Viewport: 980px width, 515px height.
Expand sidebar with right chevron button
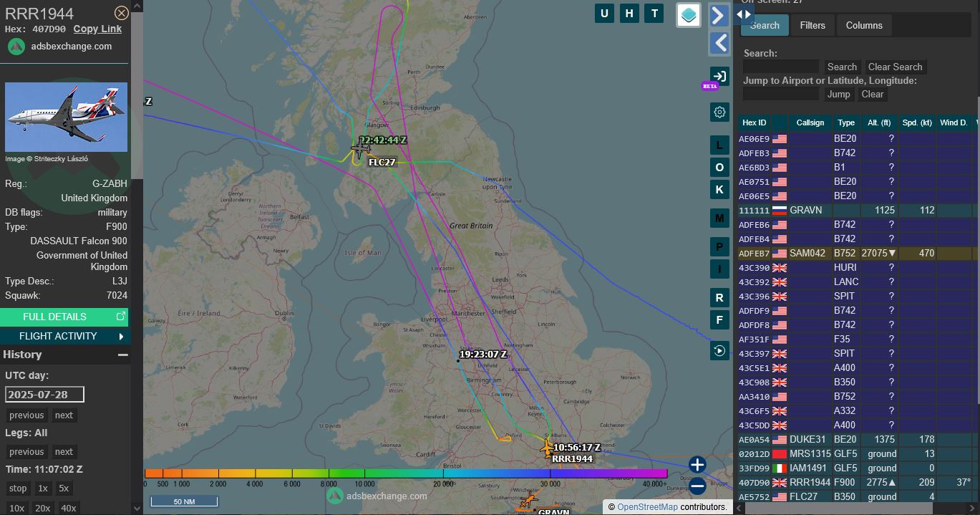pos(719,15)
